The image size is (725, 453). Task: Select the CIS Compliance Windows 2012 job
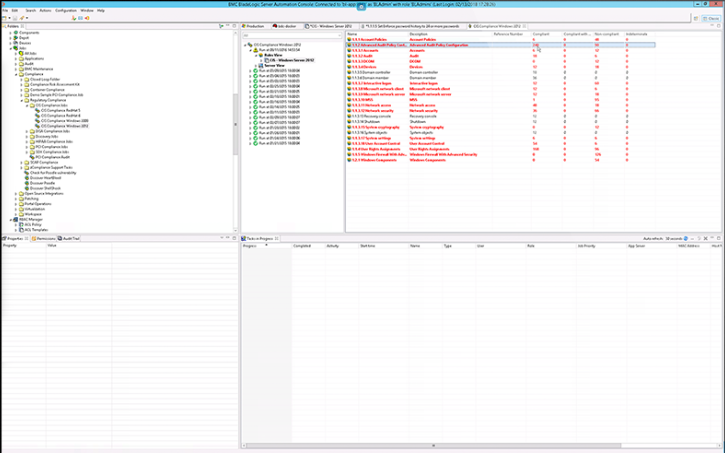coord(64,126)
